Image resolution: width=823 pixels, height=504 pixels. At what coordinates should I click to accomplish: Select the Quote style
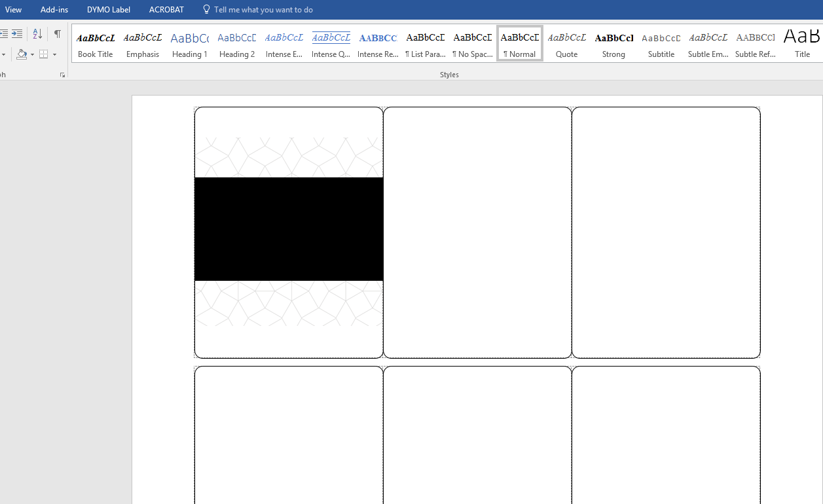[x=566, y=43]
